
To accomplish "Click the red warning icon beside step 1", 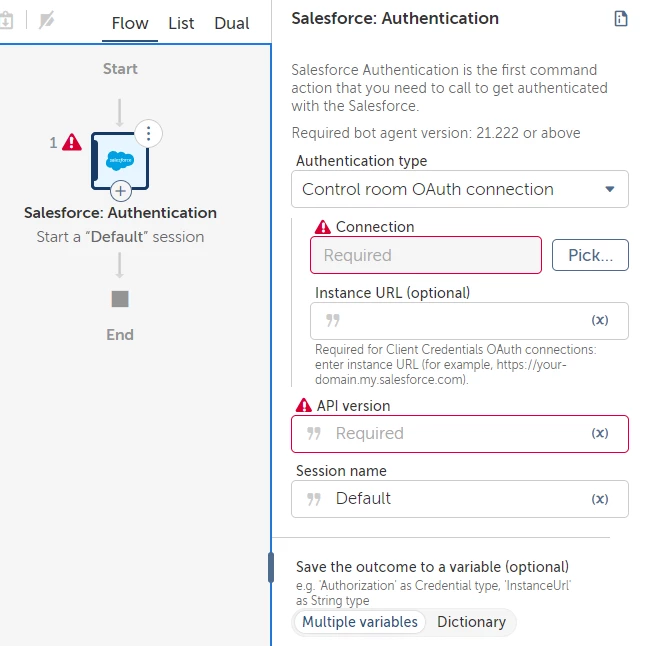I will 72,142.
